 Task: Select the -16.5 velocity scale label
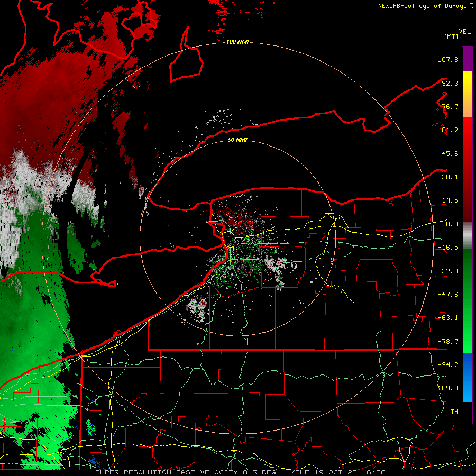[448, 248]
